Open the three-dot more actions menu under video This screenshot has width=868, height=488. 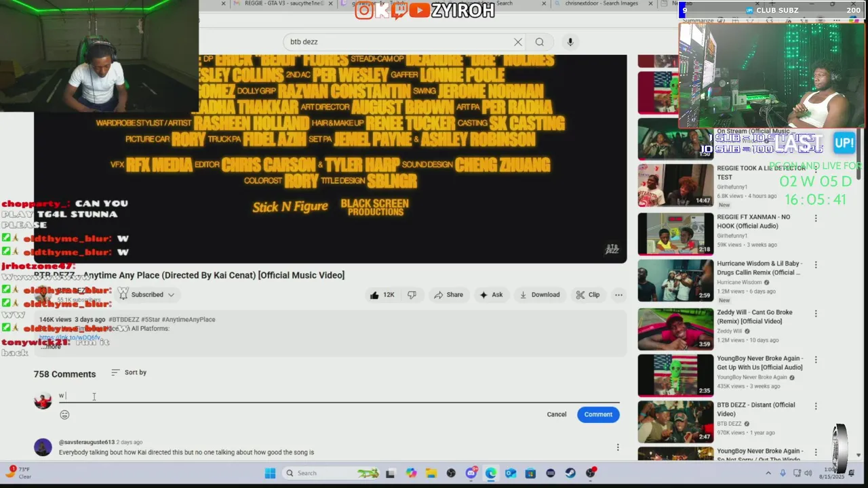(618, 295)
